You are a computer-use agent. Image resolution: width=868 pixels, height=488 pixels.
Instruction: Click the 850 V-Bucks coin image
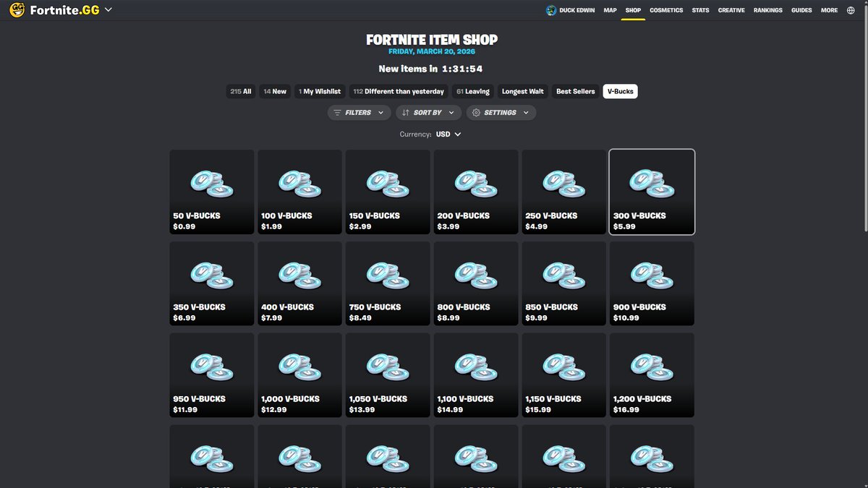tap(565, 275)
